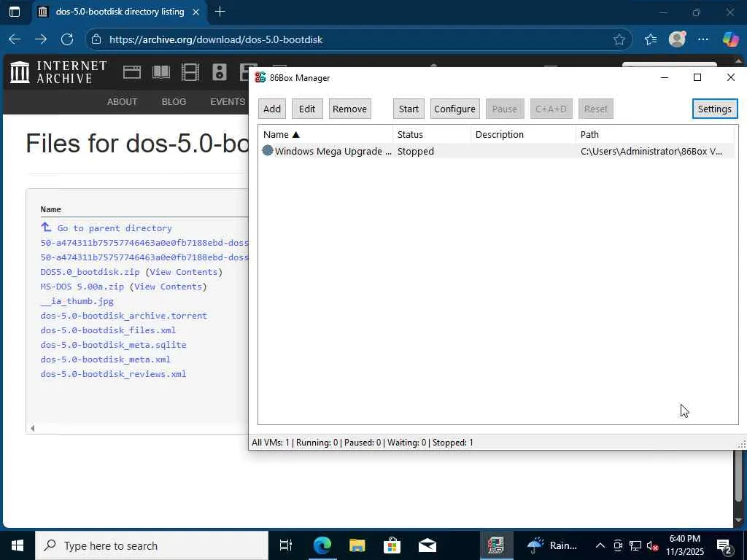Open Microsoft Store from taskbar
The image size is (747, 560).
point(392,545)
